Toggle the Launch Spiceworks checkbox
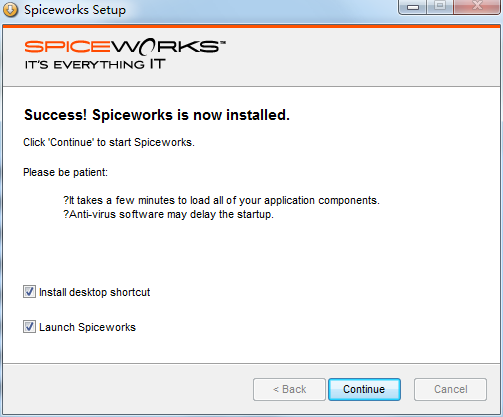The height and width of the screenshot is (417, 503). point(29,327)
